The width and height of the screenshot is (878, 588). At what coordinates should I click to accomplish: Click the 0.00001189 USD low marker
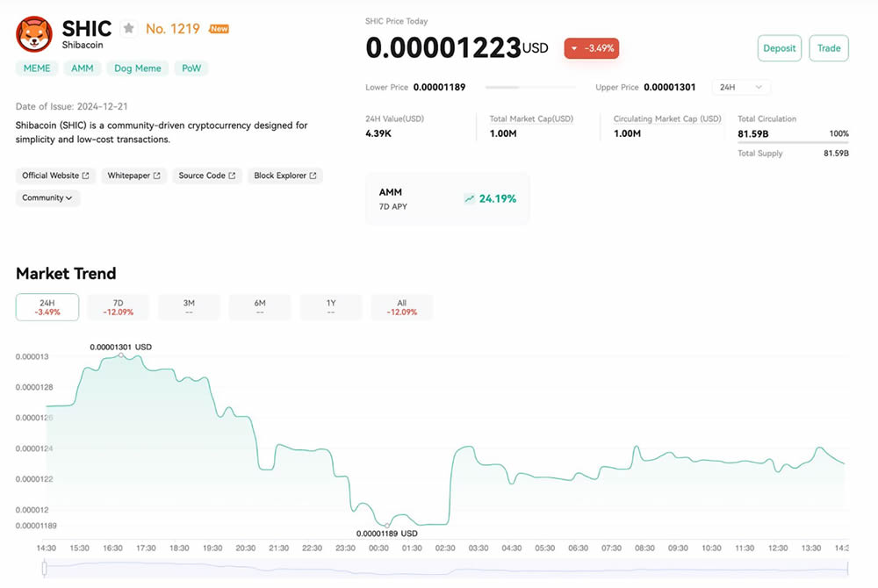[x=387, y=526]
